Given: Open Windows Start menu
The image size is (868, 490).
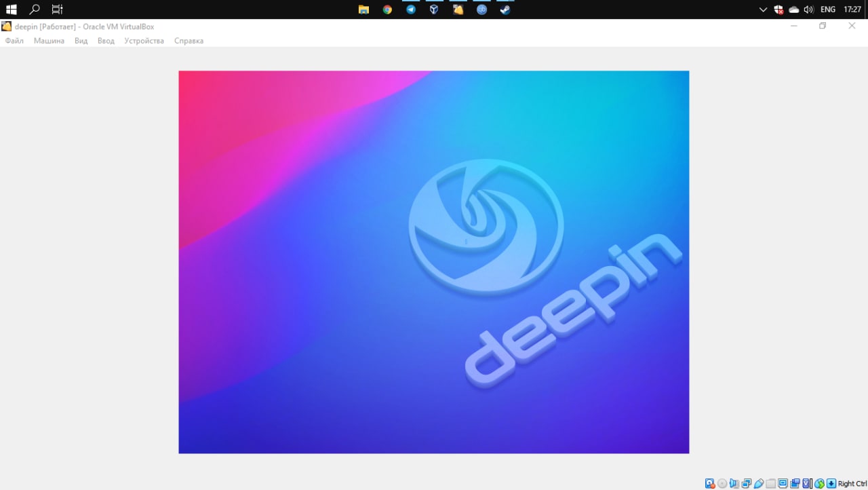Looking at the screenshot, I should [x=11, y=10].
